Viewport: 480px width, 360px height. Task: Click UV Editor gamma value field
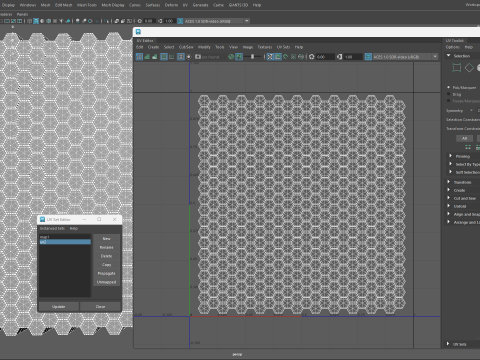click(x=353, y=57)
